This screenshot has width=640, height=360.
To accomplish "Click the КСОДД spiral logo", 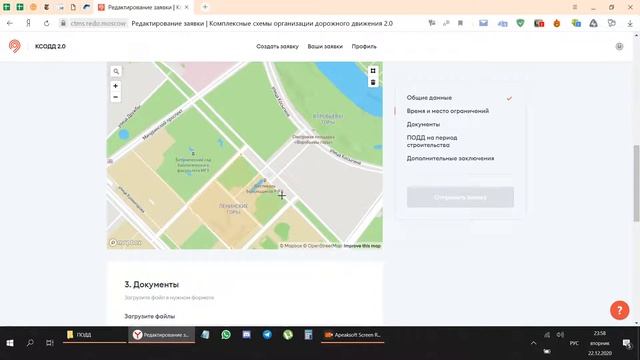I will tap(15, 46).
